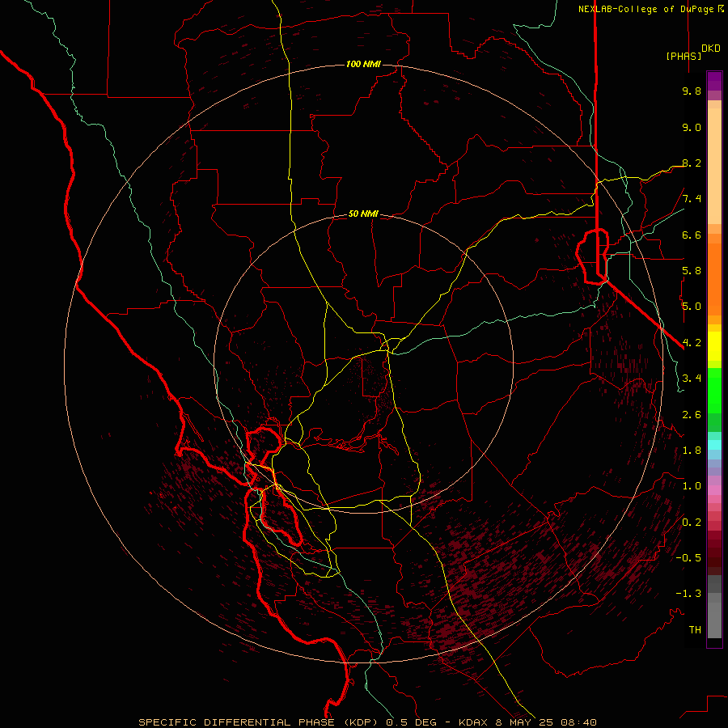728x728 pixels.
Task: Click the 0.2 legend value
Action: 692,523
